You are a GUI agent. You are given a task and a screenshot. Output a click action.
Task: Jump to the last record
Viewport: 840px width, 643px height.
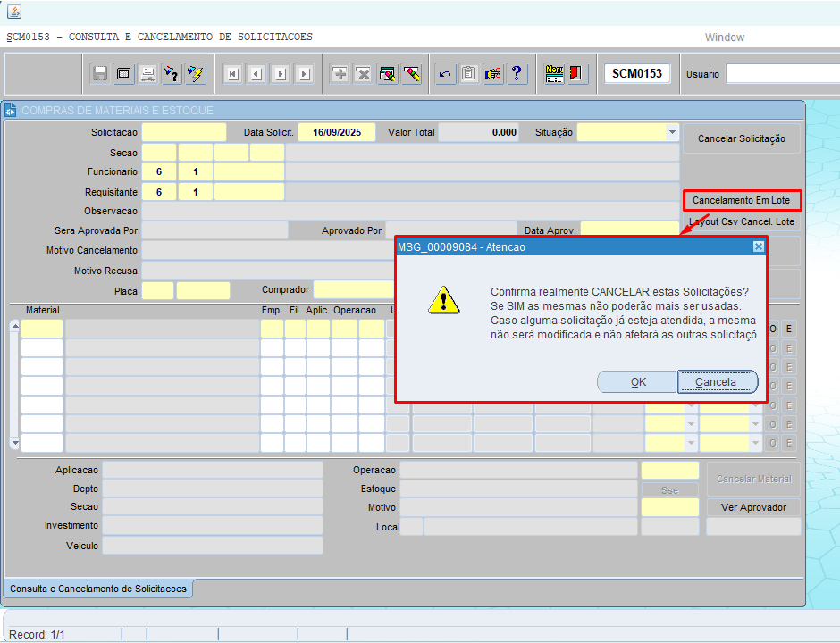(x=304, y=74)
